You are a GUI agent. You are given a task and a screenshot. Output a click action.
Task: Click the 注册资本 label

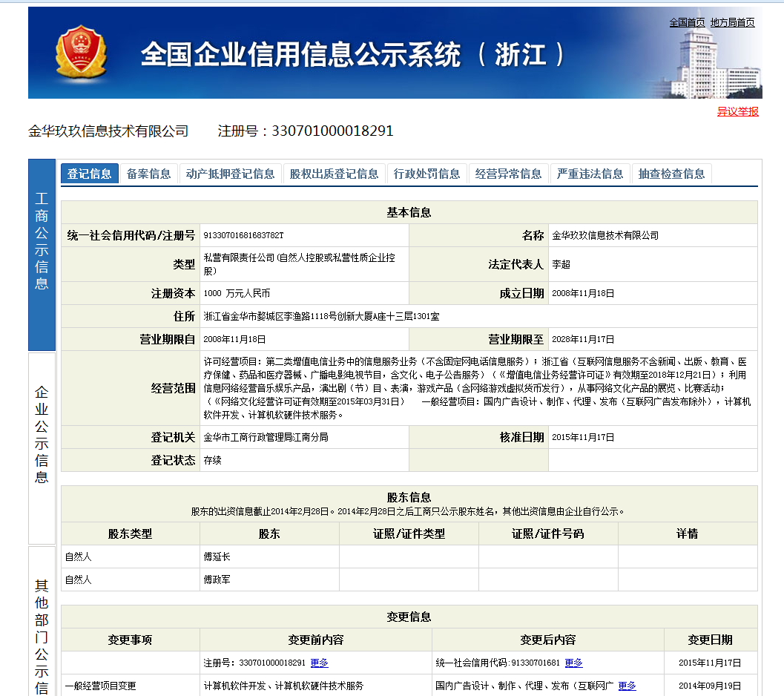[173, 293]
